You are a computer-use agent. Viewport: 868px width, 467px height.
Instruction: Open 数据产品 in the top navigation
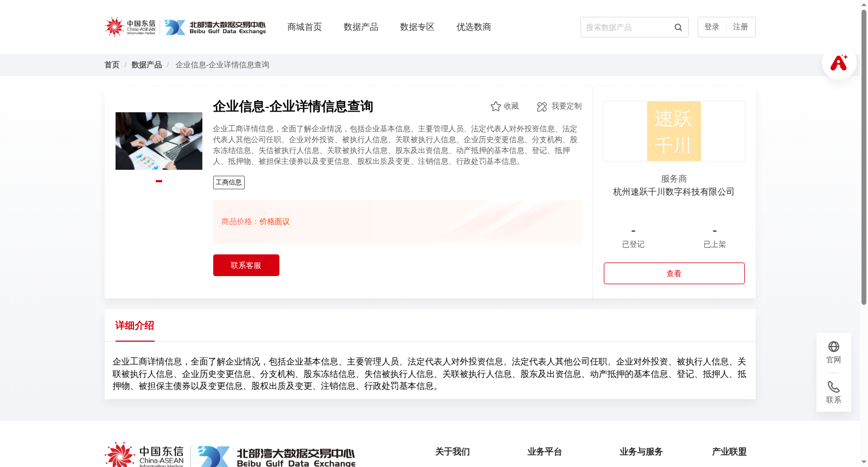click(361, 27)
